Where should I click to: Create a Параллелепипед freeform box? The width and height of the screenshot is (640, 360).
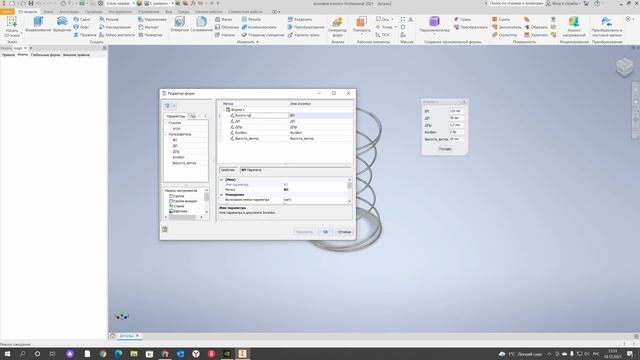tap(434, 24)
